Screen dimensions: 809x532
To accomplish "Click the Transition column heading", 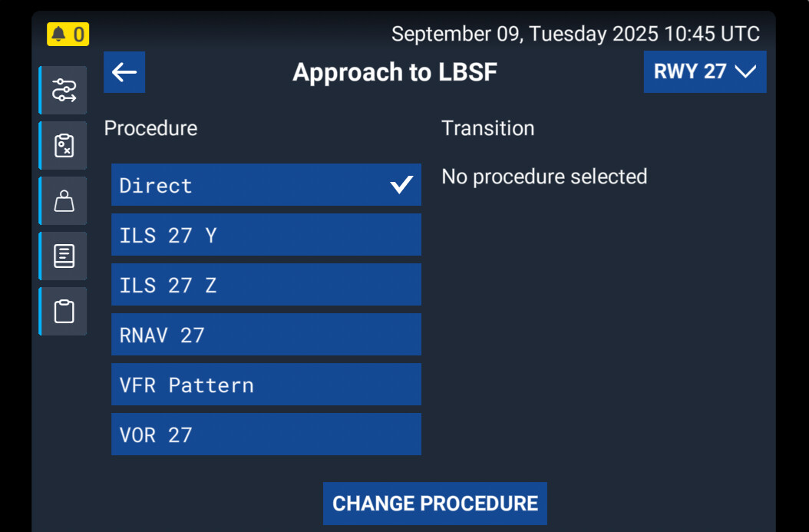I will (x=487, y=128).
